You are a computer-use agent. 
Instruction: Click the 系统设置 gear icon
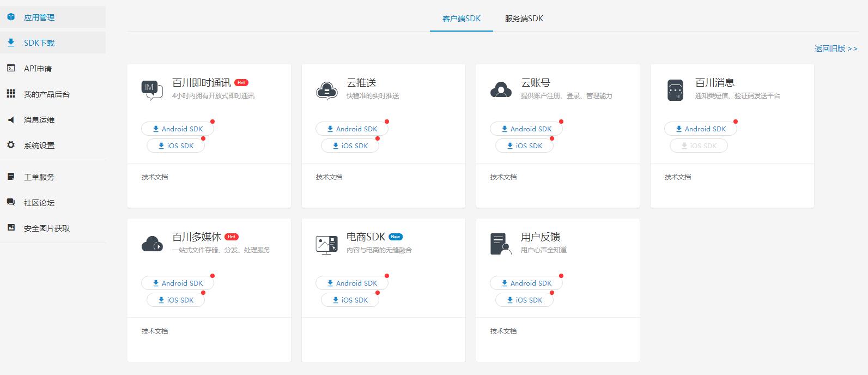[x=11, y=145]
